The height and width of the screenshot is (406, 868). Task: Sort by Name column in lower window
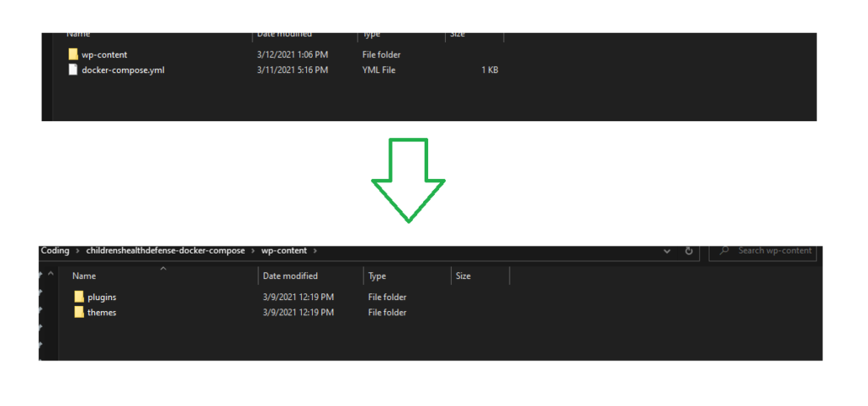click(x=83, y=275)
